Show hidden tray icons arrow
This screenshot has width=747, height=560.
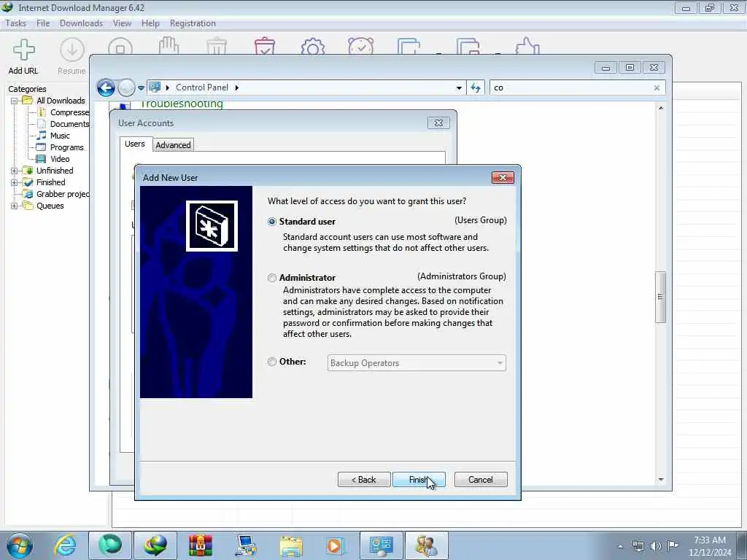[620, 546]
